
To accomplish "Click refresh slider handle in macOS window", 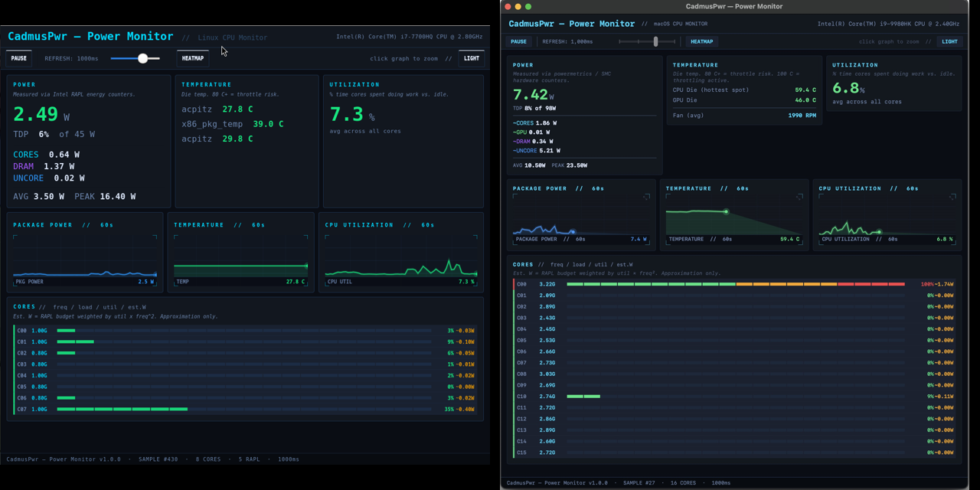I will point(655,42).
